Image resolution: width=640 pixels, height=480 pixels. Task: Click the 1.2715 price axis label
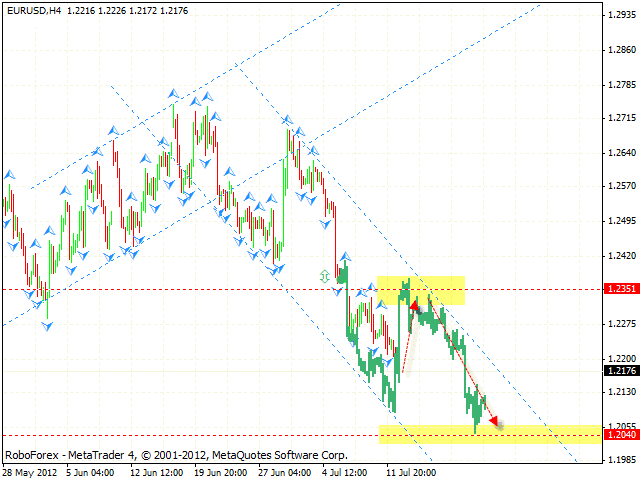pyautogui.click(x=622, y=118)
